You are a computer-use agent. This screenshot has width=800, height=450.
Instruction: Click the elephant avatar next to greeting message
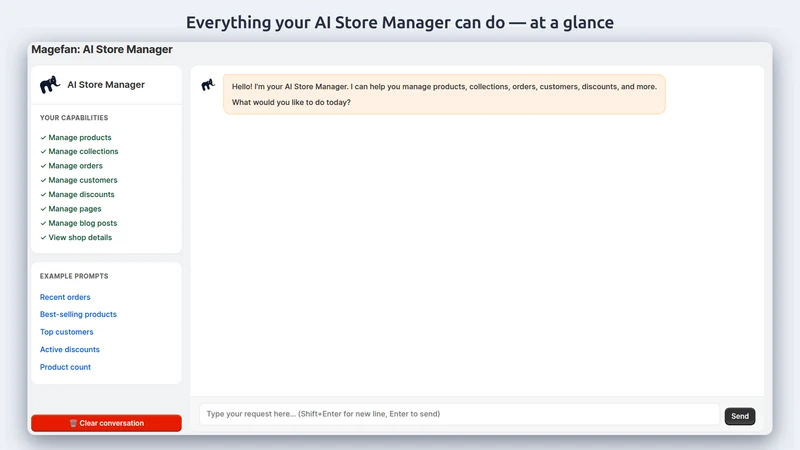[x=208, y=85]
